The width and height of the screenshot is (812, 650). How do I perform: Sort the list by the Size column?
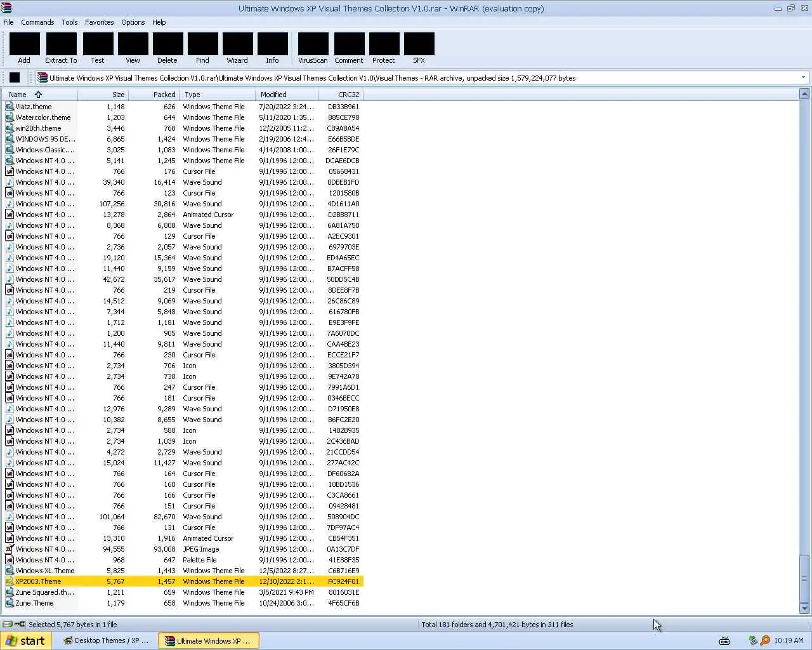pyautogui.click(x=103, y=95)
